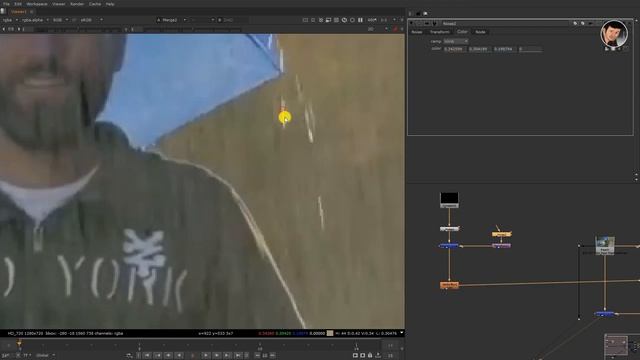Select the black Constant node thumbnail
This screenshot has width=640, height=360.
pyautogui.click(x=449, y=200)
